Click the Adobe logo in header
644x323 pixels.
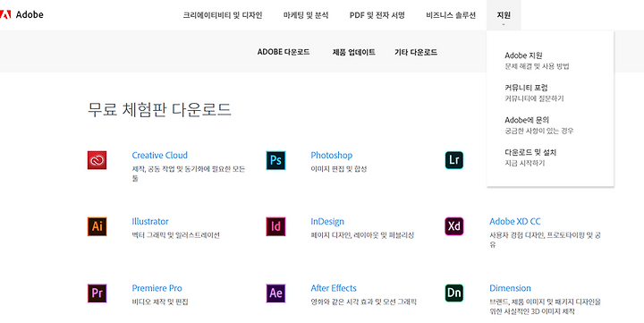click(21, 15)
